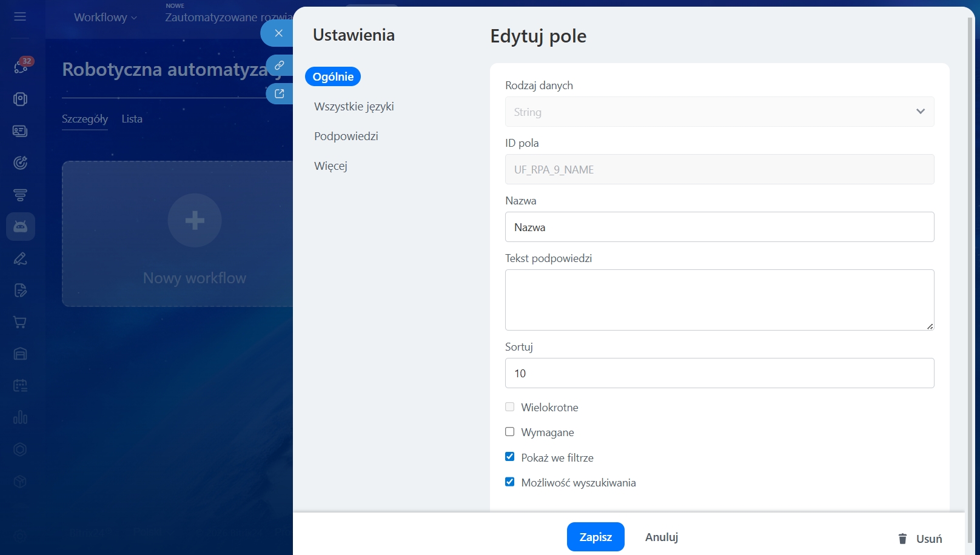Click the copy link icon button
The height and width of the screenshot is (555, 980).
[279, 65]
